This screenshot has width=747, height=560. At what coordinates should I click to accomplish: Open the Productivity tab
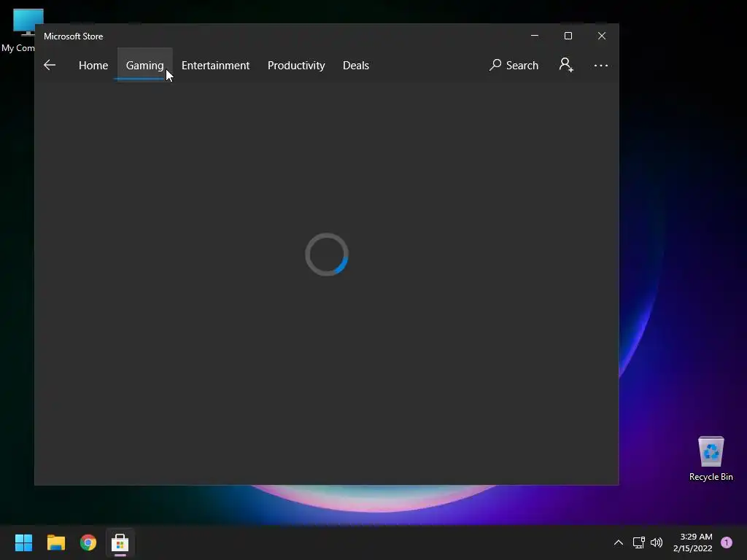pyautogui.click(x=296, y=65)
